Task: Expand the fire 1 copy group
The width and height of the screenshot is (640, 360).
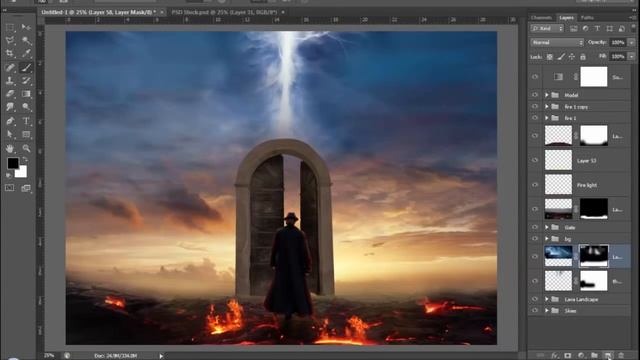Action: coord(547,107)
